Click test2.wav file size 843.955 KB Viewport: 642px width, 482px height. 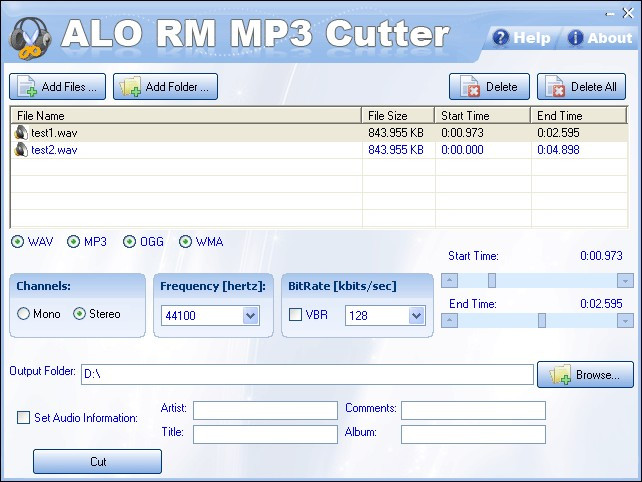click(396, 150)
